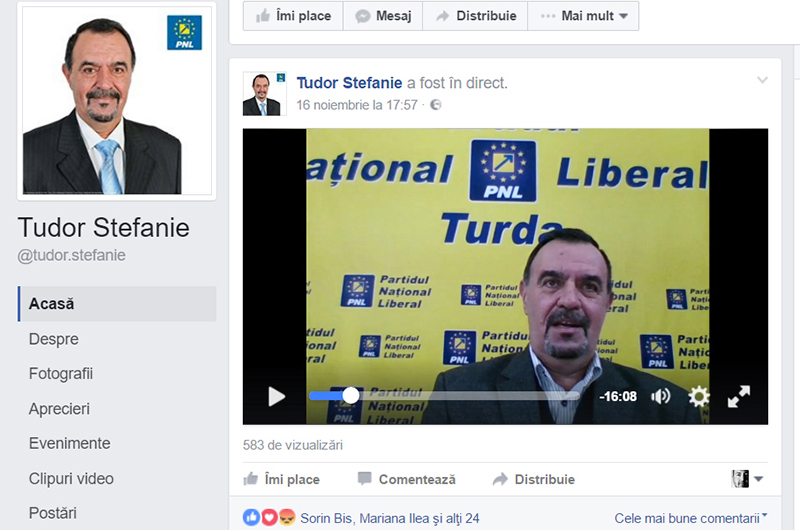The height and width of the screenshot is (530, 800).
Task: Click the post's Distribuie arrow icon
Action: (x=500, y=479)
